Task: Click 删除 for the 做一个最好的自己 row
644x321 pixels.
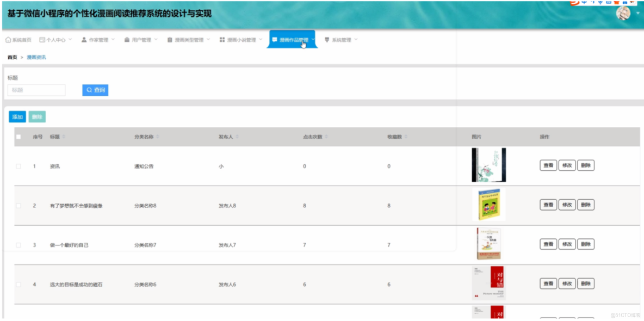Action: 586,244
